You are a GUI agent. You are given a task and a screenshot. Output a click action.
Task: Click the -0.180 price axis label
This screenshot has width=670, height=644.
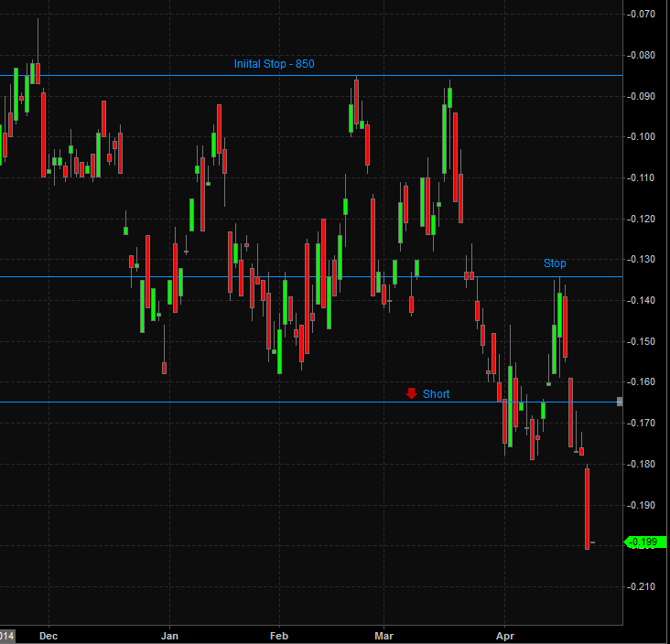[641, 464]
